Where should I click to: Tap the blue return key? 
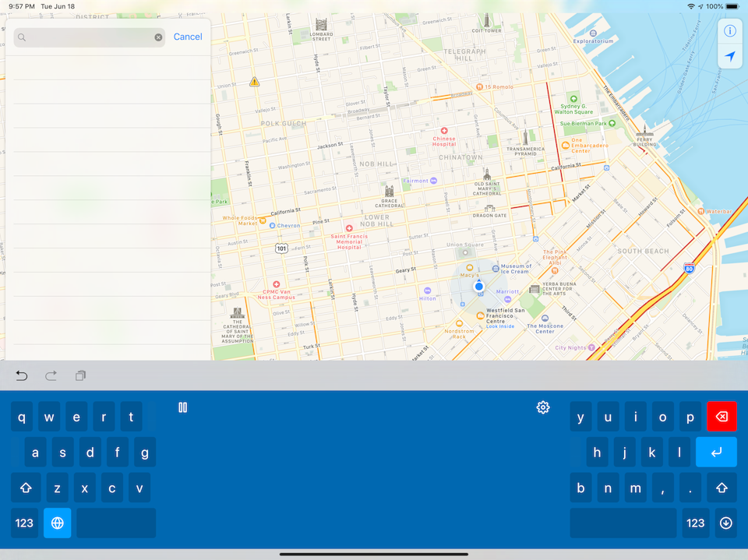point(716,452)
